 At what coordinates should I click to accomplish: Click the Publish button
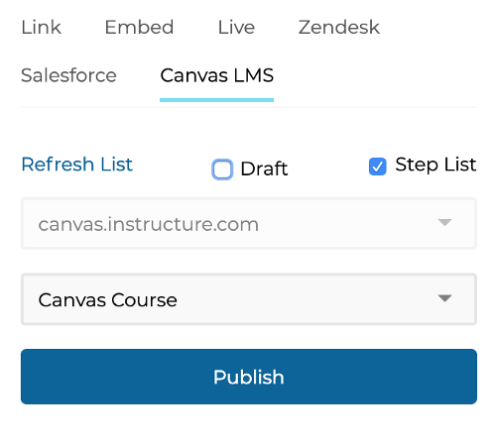tap(249, 377)
